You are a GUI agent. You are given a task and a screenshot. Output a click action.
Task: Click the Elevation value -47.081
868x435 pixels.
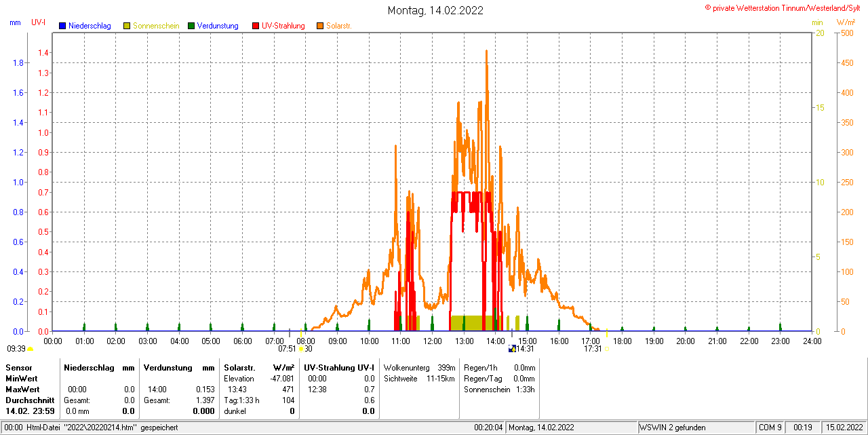point(282,378)
